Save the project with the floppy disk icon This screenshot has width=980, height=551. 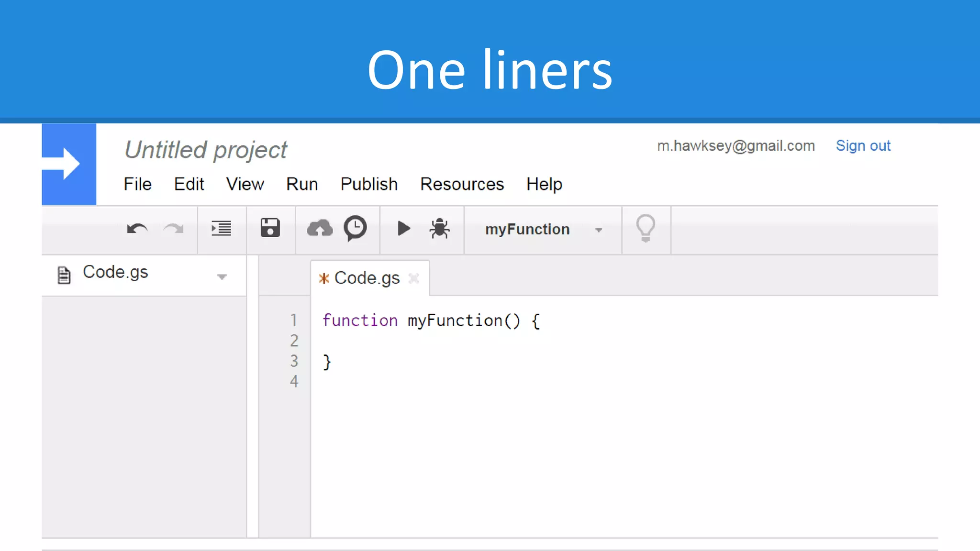(270, 228)
